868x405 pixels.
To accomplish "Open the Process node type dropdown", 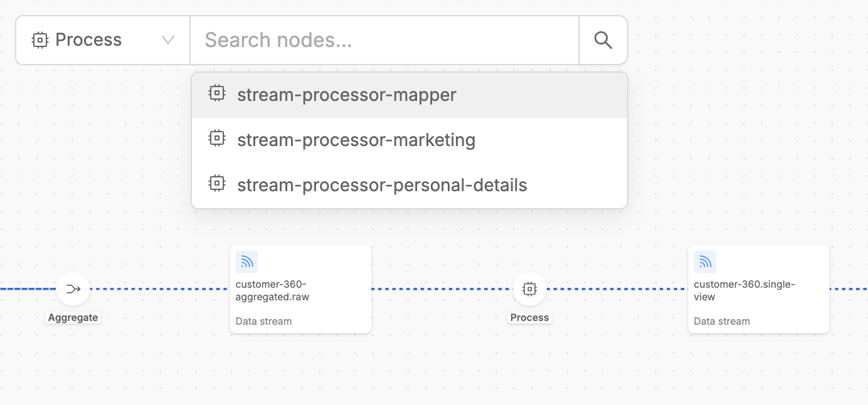I will 102,39.
